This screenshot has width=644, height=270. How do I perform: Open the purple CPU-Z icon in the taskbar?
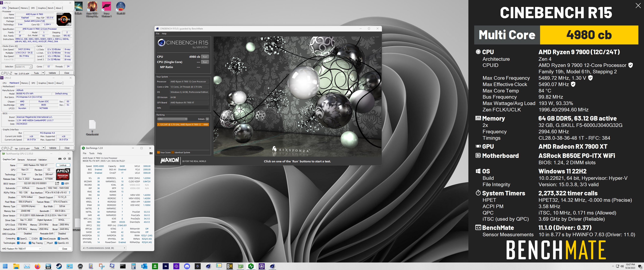(262, 266)
